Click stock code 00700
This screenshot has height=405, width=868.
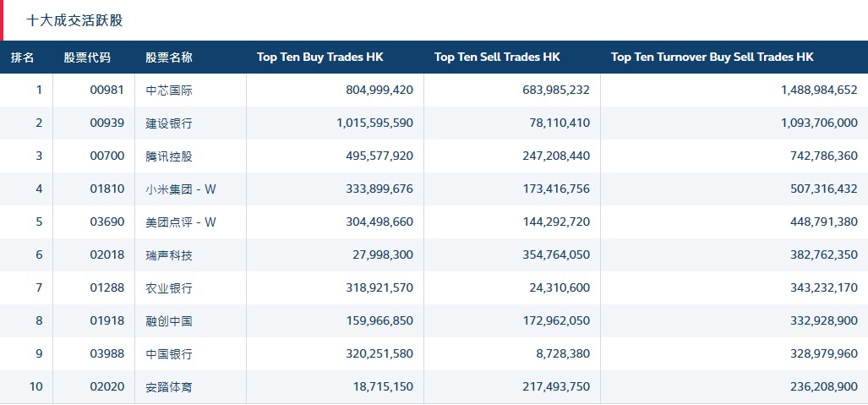pos(107,156)
